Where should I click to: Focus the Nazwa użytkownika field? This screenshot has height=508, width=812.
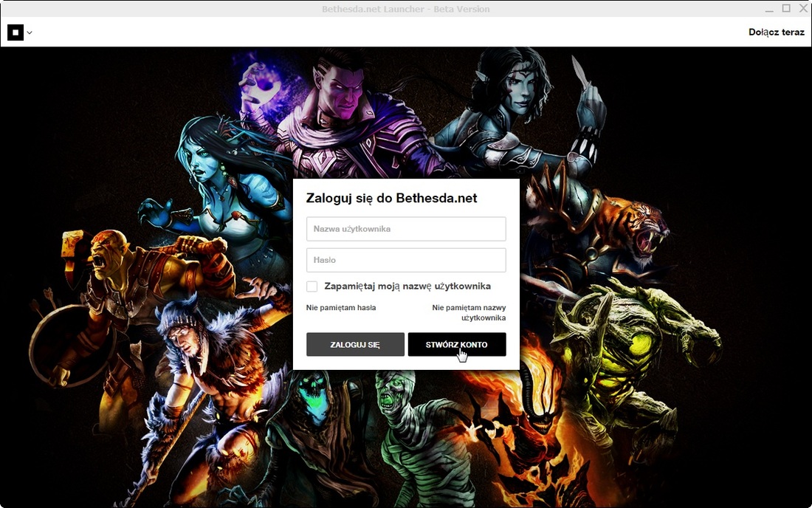tap(406, 229)
